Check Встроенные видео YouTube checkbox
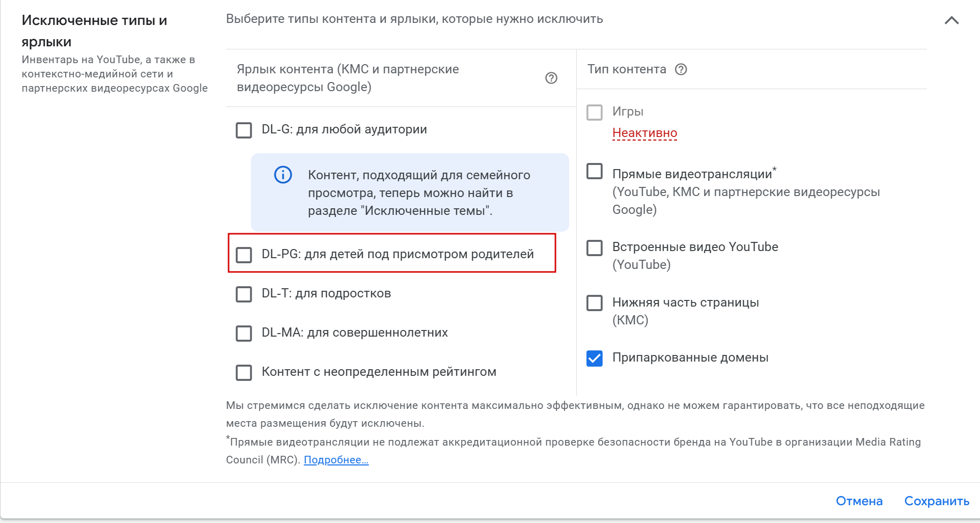The width and height of the screenshot is (980, 523). coord(594,247)
